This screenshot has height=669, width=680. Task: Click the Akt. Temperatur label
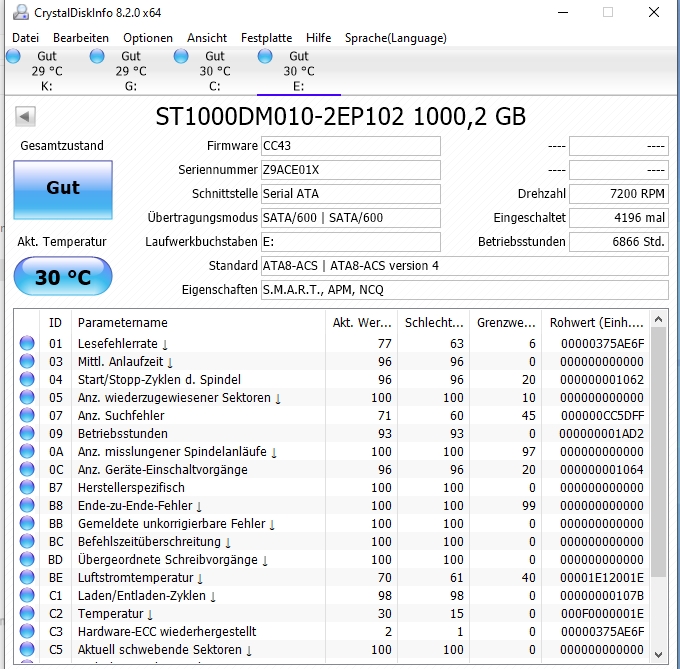pos(62,241)
